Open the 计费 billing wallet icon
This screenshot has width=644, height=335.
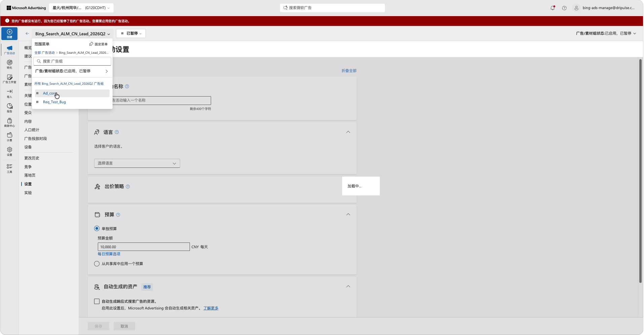point(9,137)
